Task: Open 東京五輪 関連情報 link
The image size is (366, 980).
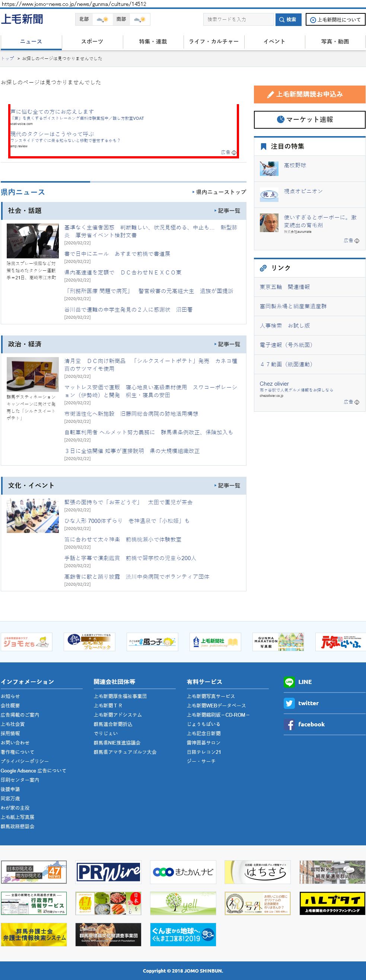Action: pos(284,287)
